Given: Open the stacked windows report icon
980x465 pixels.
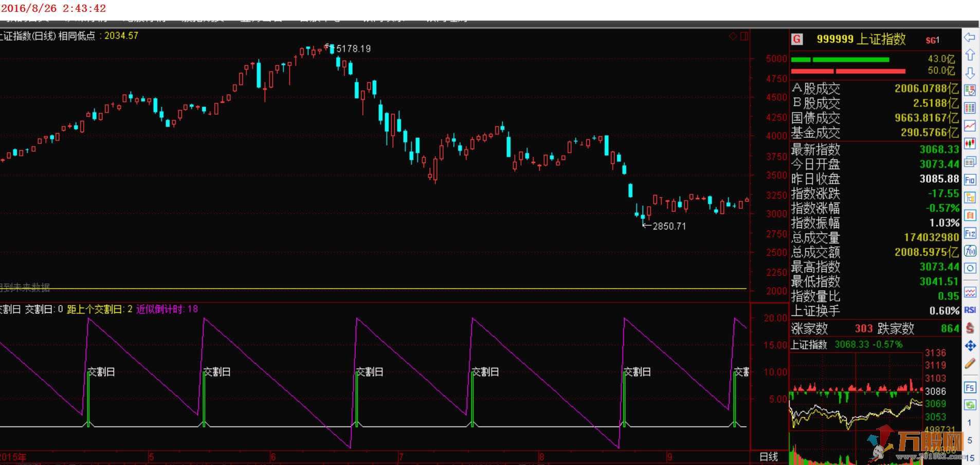Looking at the screenshot, I should [x=970, y=162].
